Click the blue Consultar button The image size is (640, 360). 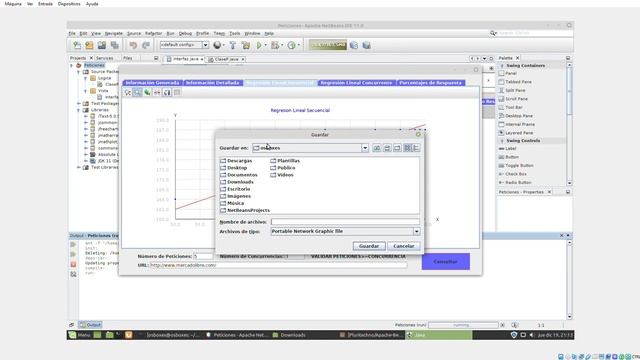[446, 262]
